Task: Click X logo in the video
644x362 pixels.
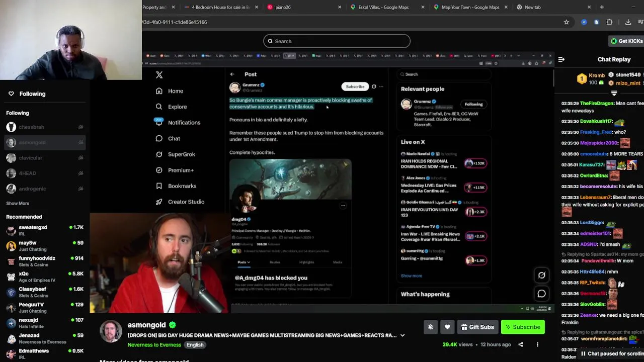Action: 159,75
